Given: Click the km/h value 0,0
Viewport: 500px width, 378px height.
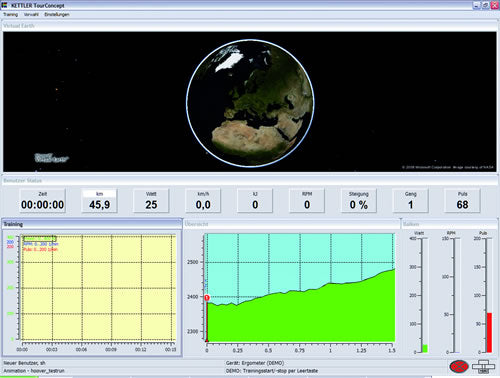Looking at the screenshot, I should click(x=203, y=205).
